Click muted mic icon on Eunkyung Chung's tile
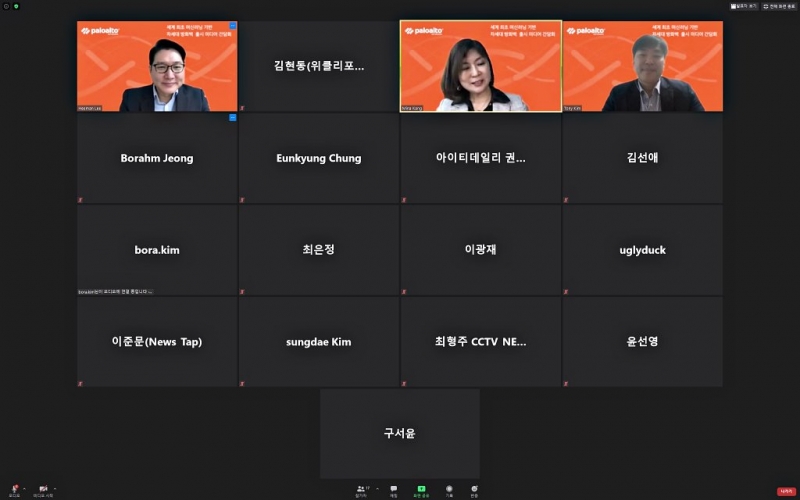 (242, 200)
